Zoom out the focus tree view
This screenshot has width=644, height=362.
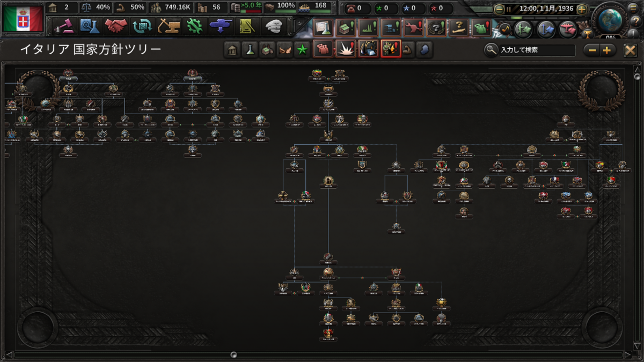click(x=592, y=50)
